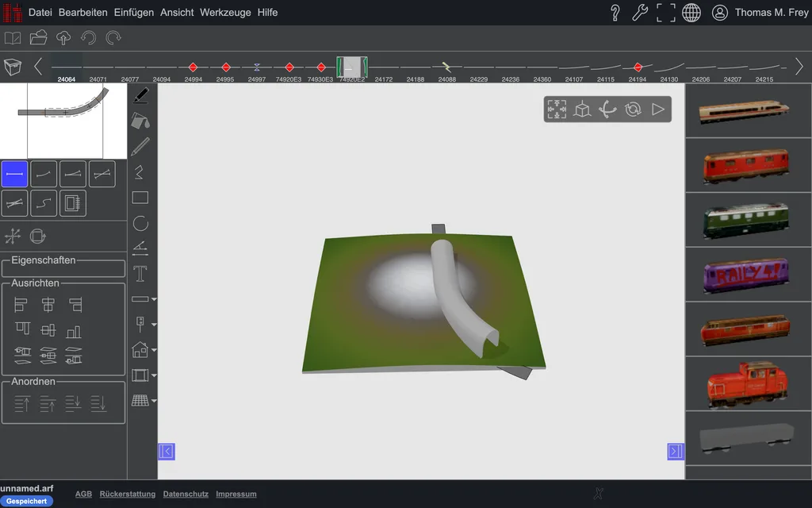Image resolution: width=812 pixels, height=508 pixels.
Task: Open the Impressum link
Action: tap(236, 494)
